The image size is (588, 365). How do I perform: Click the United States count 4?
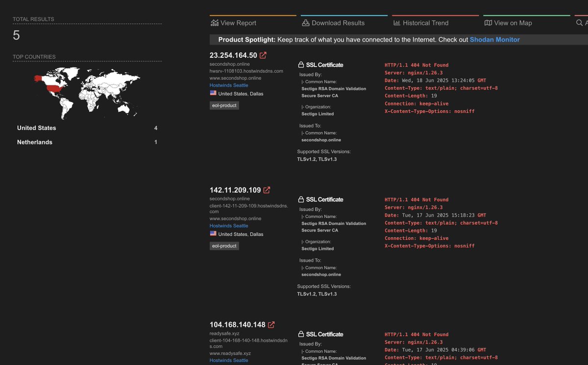[x=156, y=128]
